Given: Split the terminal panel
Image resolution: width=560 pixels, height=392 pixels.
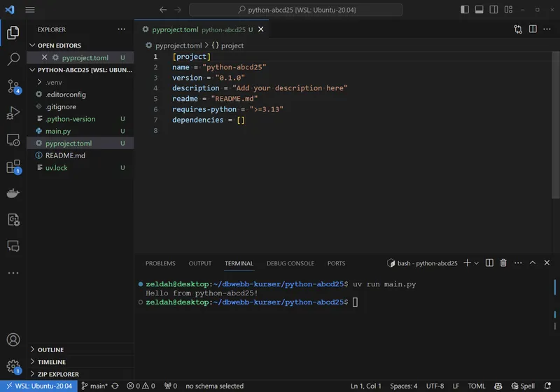Looking at the screenshot, I should pos(489,262).
